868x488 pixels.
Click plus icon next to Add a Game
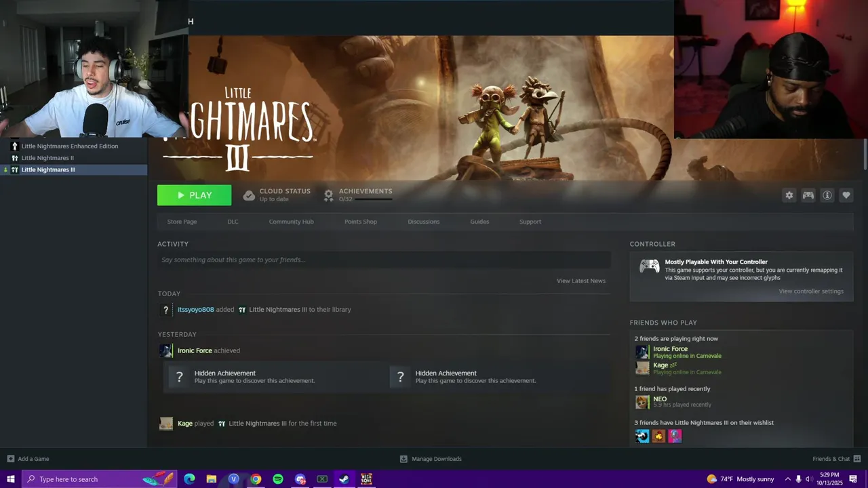click(x=10, y=459)
